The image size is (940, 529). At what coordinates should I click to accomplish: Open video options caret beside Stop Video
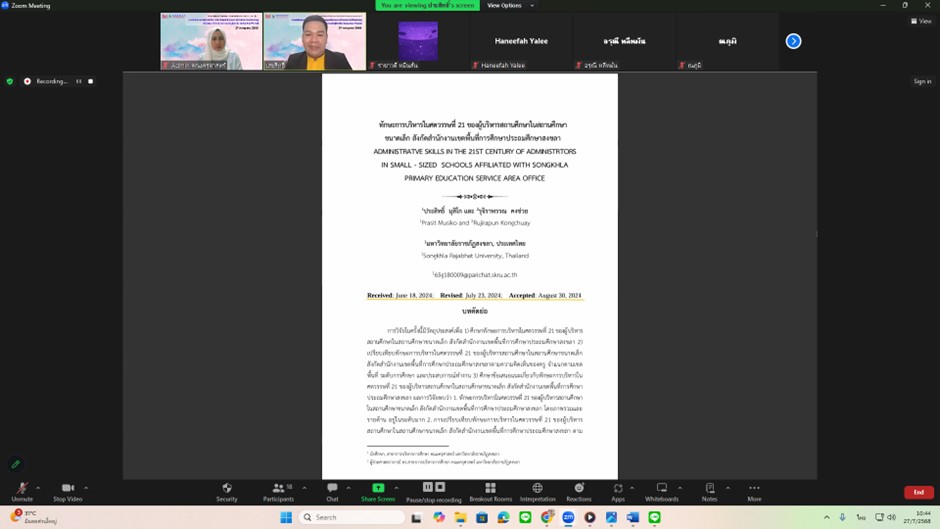click(86, 488)
